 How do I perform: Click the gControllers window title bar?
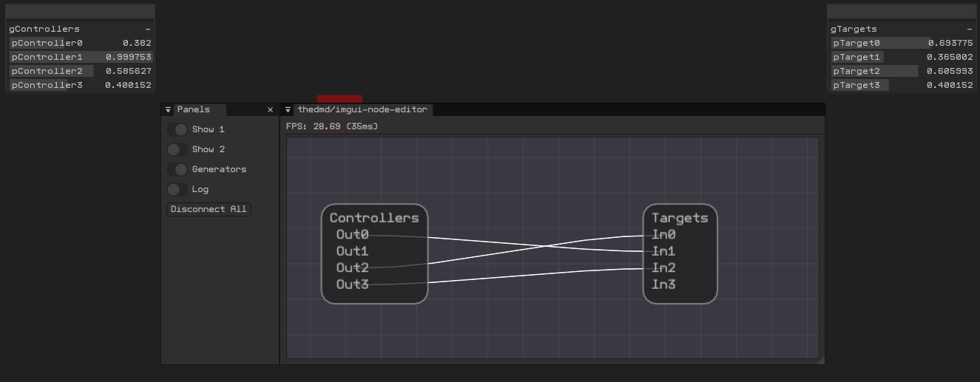pos(80,12)
